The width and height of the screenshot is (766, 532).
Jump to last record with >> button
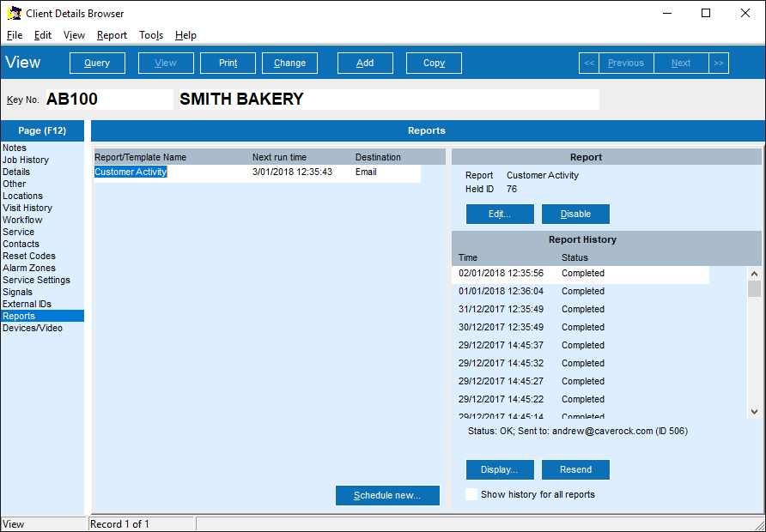click(719, 63)
